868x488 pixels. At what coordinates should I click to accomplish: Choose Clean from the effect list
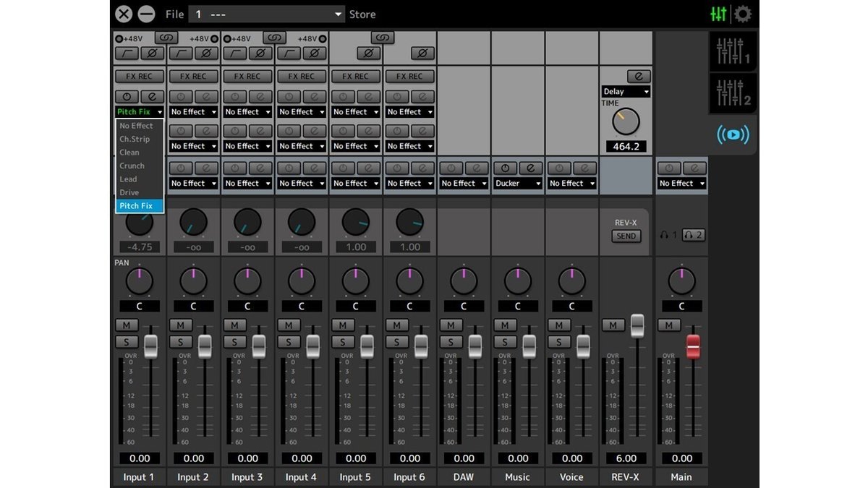click(140, 153)
